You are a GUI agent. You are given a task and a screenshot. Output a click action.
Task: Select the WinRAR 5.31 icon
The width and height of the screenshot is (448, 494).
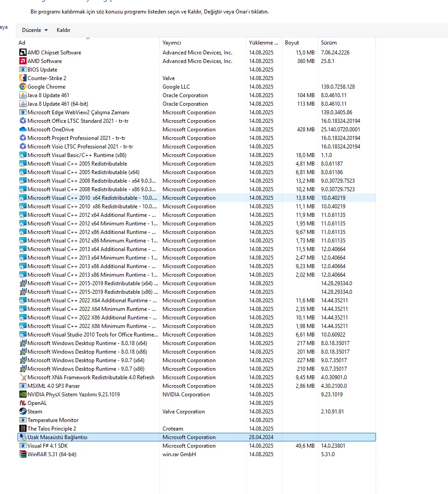(23, 454)
